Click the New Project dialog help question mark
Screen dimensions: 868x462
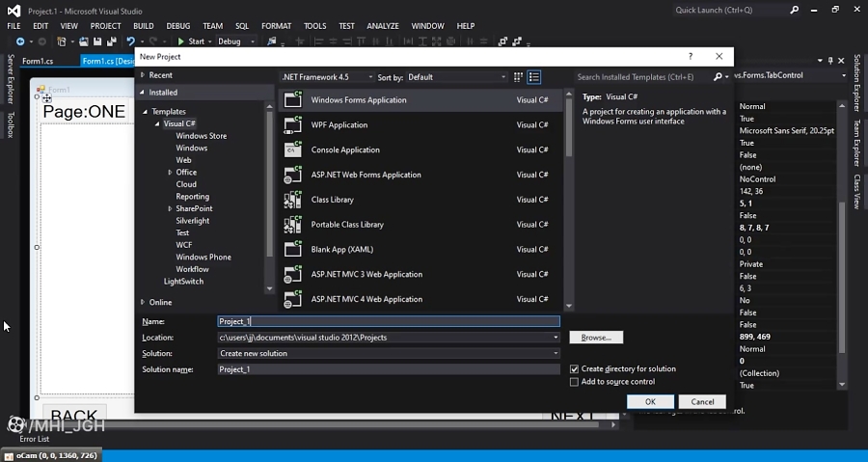(x=690, y=57)
